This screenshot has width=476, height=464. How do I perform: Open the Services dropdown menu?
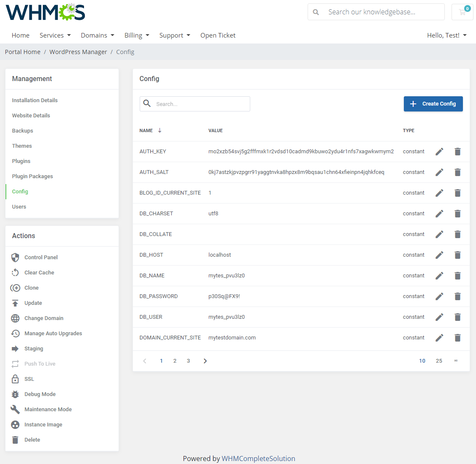55,35
